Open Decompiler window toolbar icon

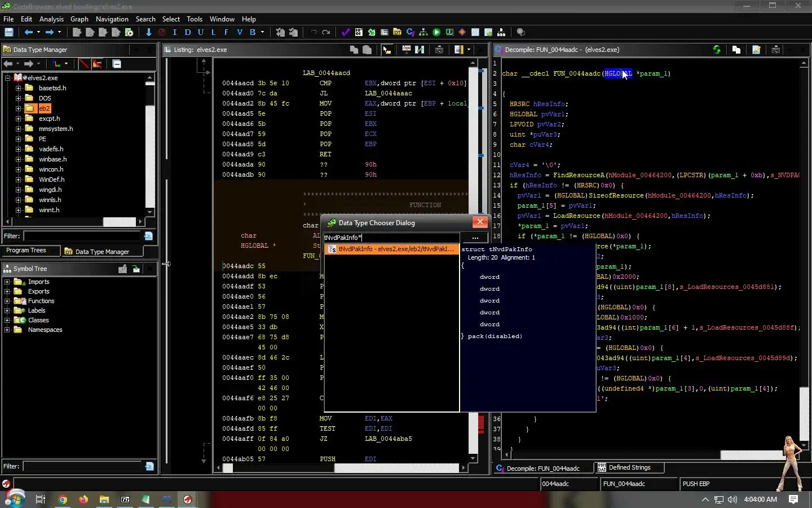(x=411, y=32)
